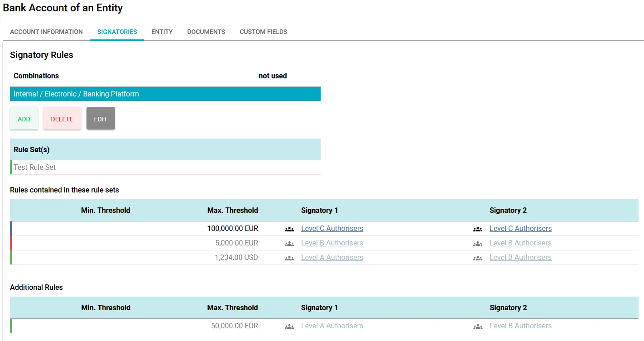
Task: Click Signatory 2 group icon in 1,234.00 USD row
Action: click(478, 258)
